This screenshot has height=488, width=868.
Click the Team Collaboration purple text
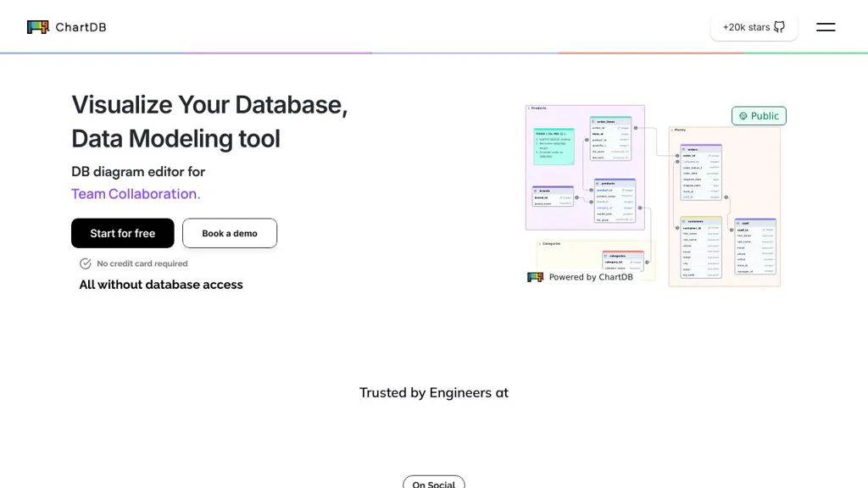pos(136,194)
